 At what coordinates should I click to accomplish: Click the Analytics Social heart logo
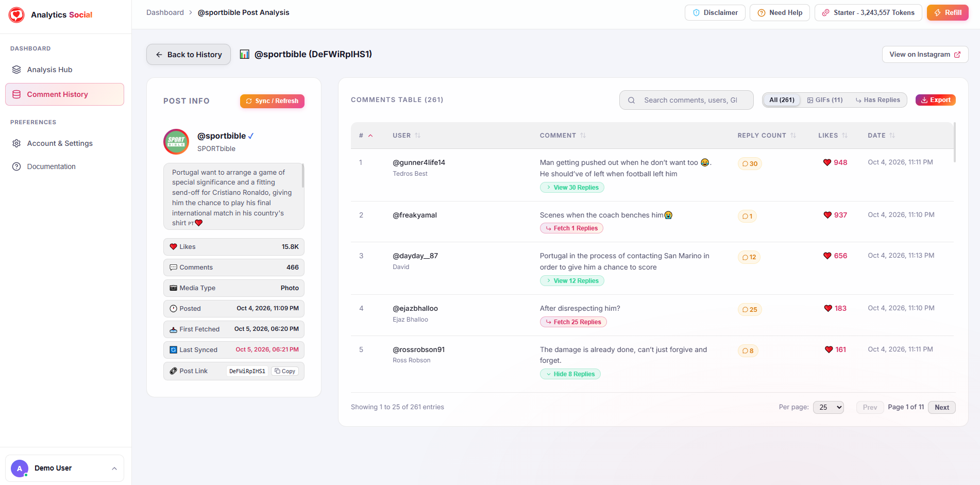(x=16, y=14)
